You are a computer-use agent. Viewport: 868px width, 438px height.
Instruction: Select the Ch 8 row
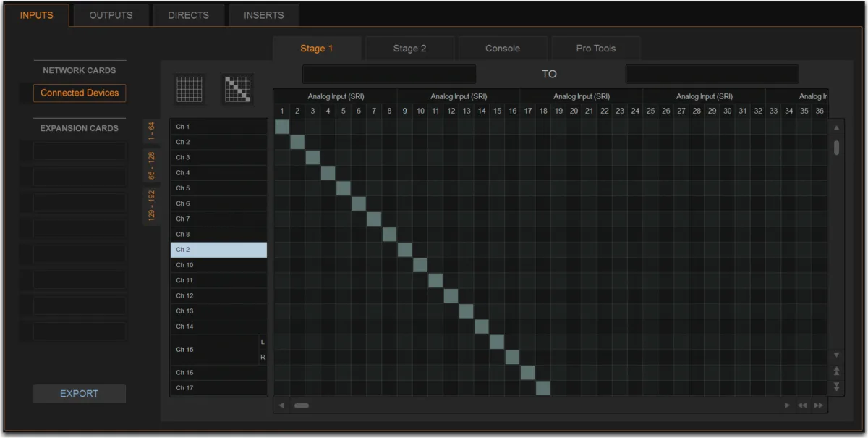[218, 235]
